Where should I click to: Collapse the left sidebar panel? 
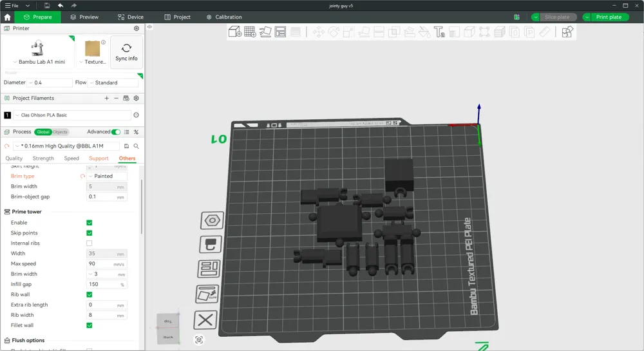pyautogui.click(x=149, y=26)
